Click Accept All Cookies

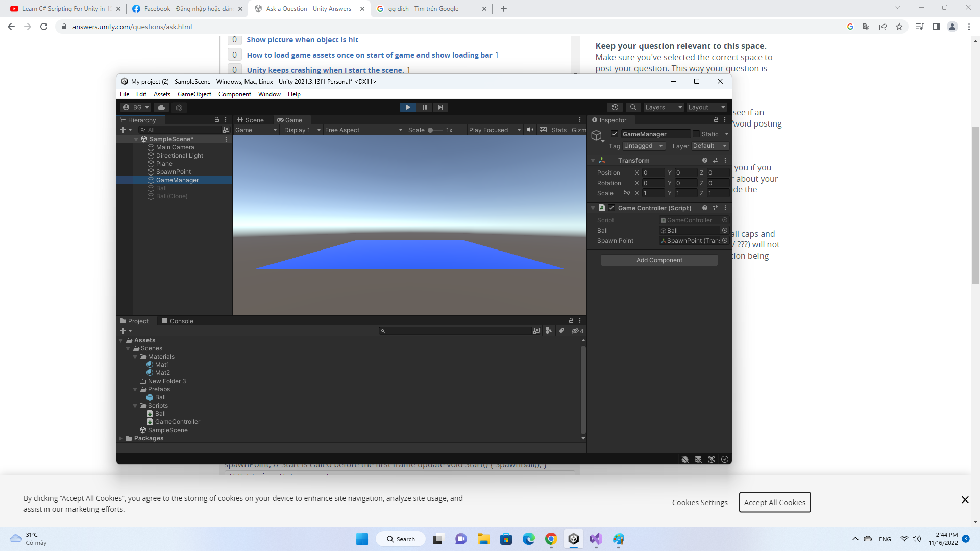coord(774,502)
